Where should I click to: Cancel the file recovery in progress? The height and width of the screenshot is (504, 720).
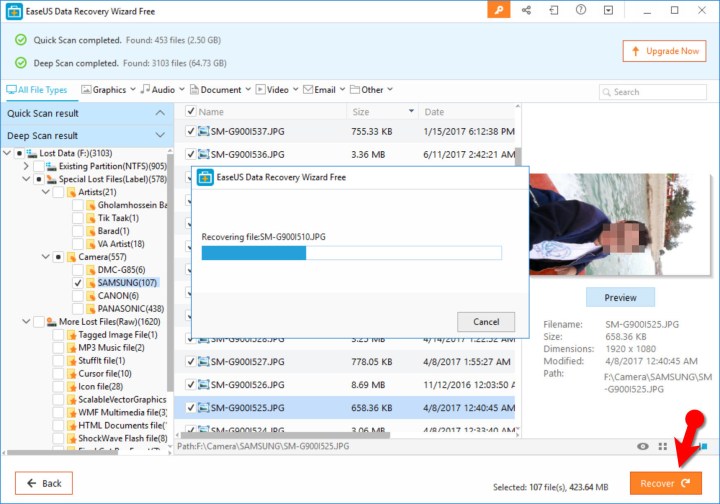(485, 322)
